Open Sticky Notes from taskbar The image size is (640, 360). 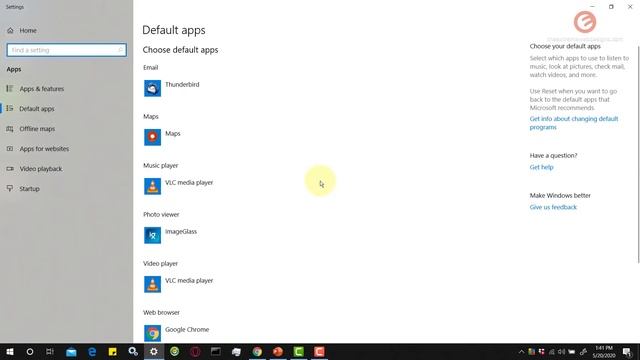[113, 351]
